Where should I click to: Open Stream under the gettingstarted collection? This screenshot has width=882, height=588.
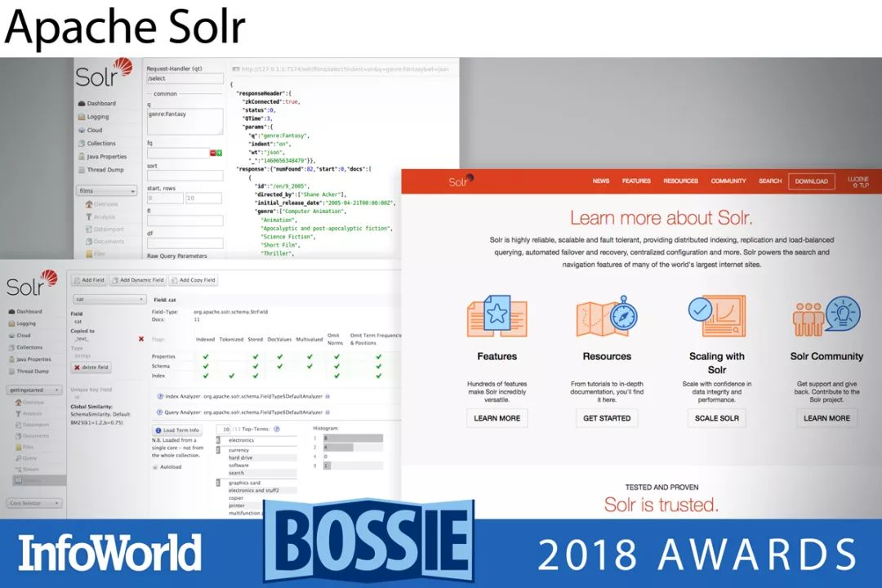(x=26, y=470)
